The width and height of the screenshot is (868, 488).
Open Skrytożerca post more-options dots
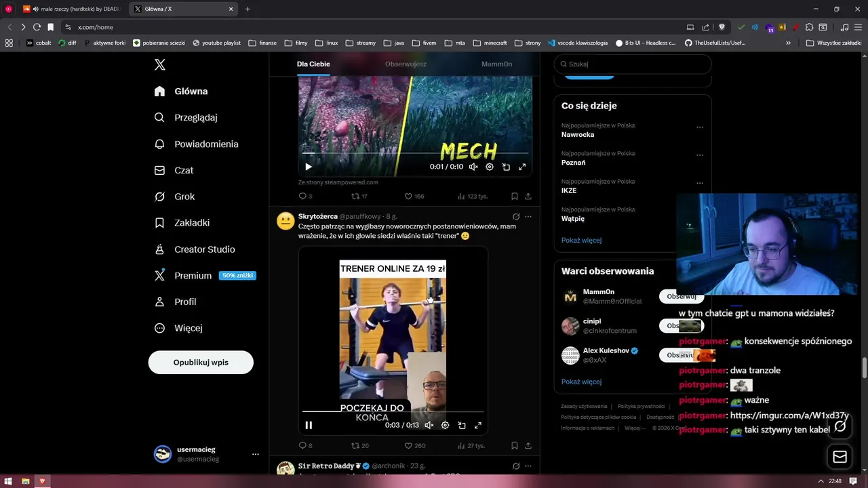(528, 217)
